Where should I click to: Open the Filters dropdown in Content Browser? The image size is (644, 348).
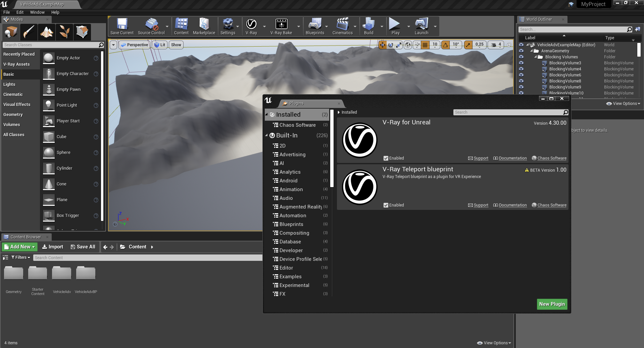pyautogui.click(x=21, y=257)
